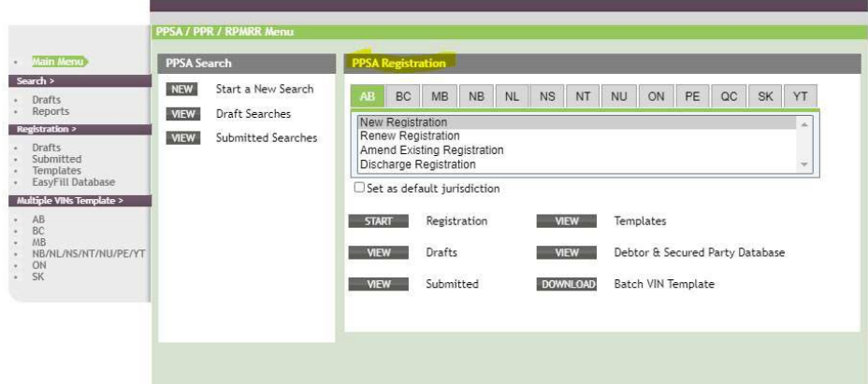The image size is (868, 384).
Task: Select the AB jurisdiction tab
Action: point(368,97)
